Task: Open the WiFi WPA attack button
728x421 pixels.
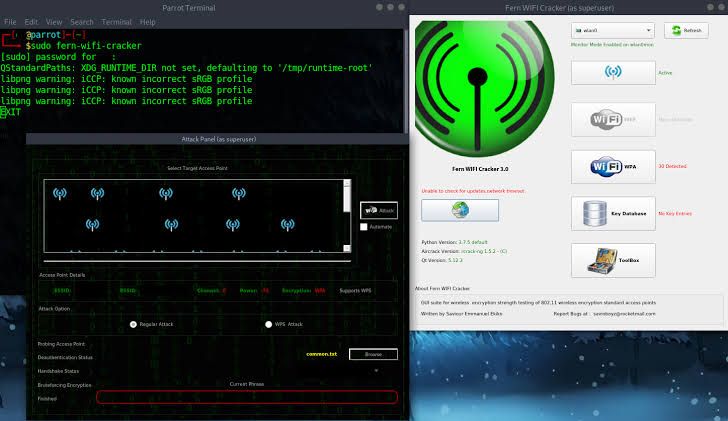Action: pos(613,166)
